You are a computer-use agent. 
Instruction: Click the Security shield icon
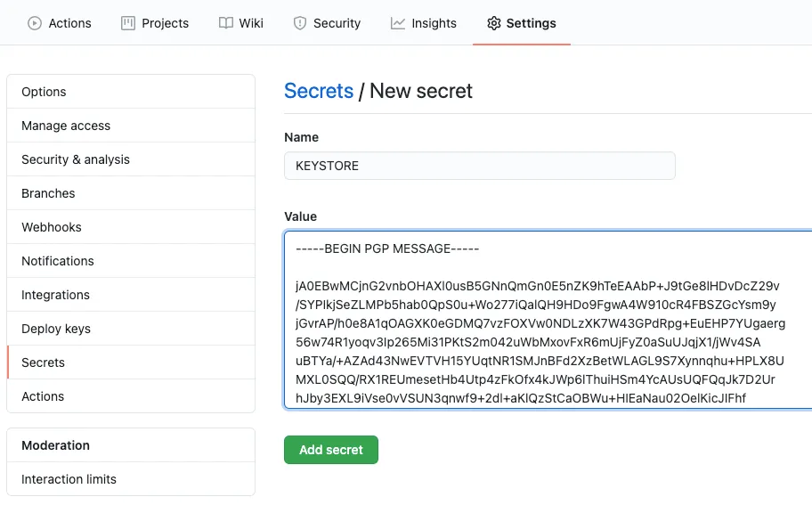click(300, 23)
